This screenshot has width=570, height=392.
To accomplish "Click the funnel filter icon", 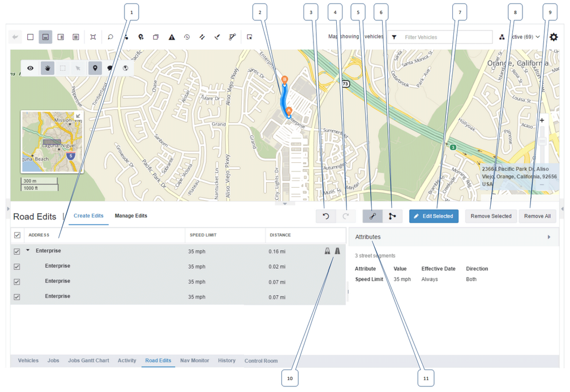I will tap(394, 37).
